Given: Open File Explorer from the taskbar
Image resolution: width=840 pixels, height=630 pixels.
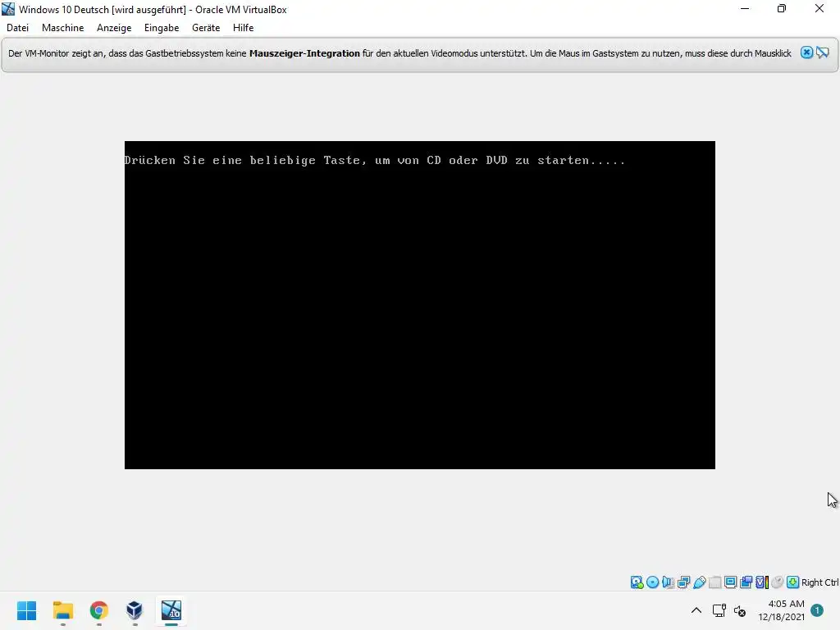Looking at the screenshot, I should 62,610.
